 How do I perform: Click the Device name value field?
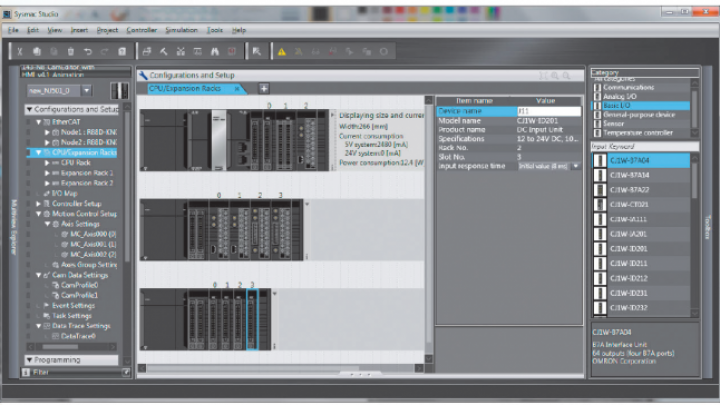(548, 111)
